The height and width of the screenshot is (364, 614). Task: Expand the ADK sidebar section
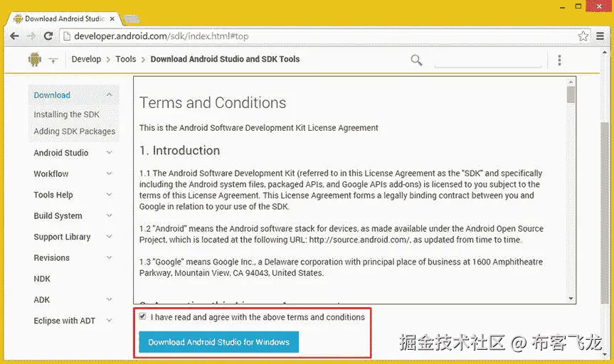[110, 299]
